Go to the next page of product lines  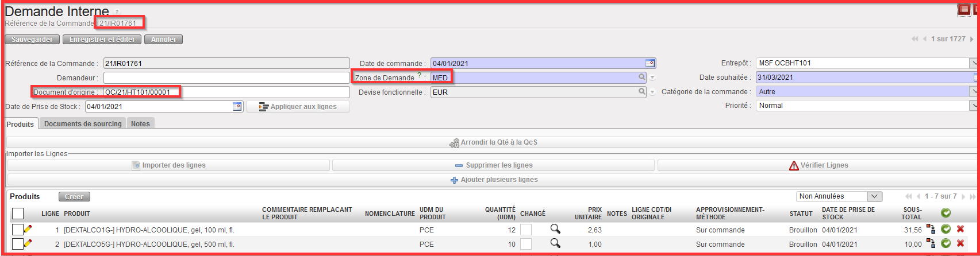click(963, 196)
